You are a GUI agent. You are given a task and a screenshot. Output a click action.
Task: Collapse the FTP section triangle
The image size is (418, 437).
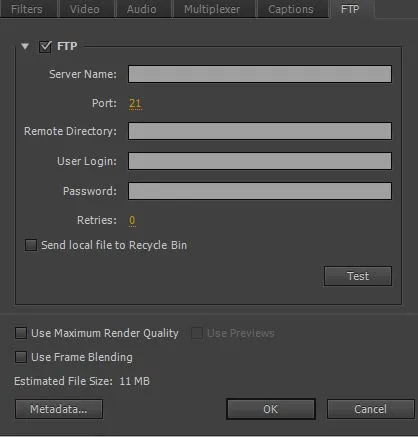tap(25, 46)
